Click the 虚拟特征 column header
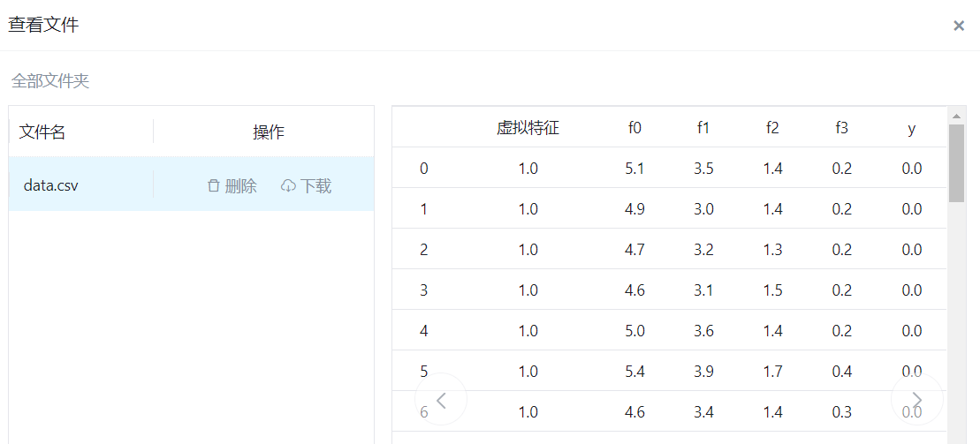This screenshot has width=980, height=444. [528, 128]
